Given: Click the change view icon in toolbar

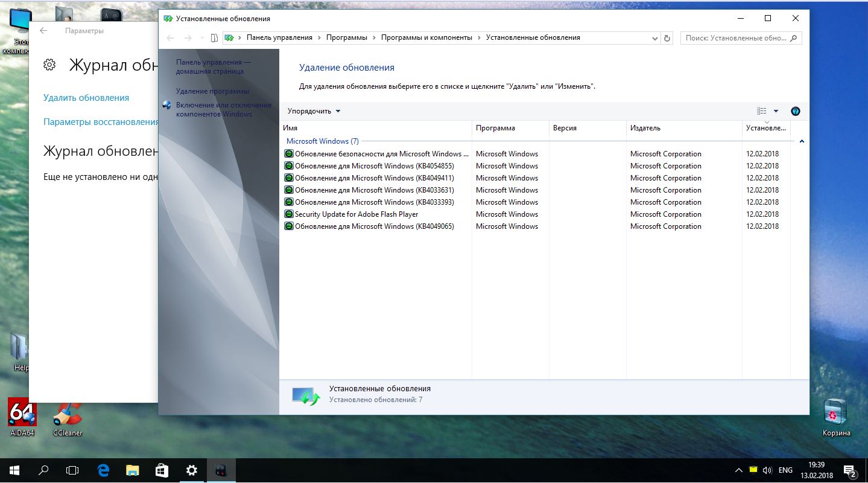Looking at the screenshot, I should pyautogui.click(x=762, y=111).
